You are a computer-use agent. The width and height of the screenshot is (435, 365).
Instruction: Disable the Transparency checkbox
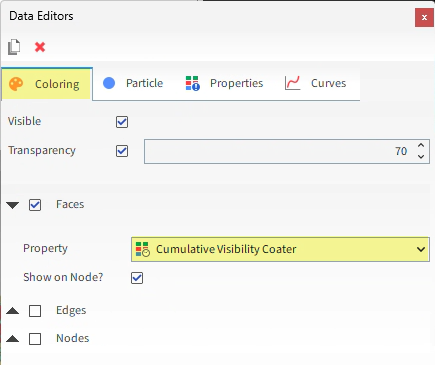click(122, 151)
